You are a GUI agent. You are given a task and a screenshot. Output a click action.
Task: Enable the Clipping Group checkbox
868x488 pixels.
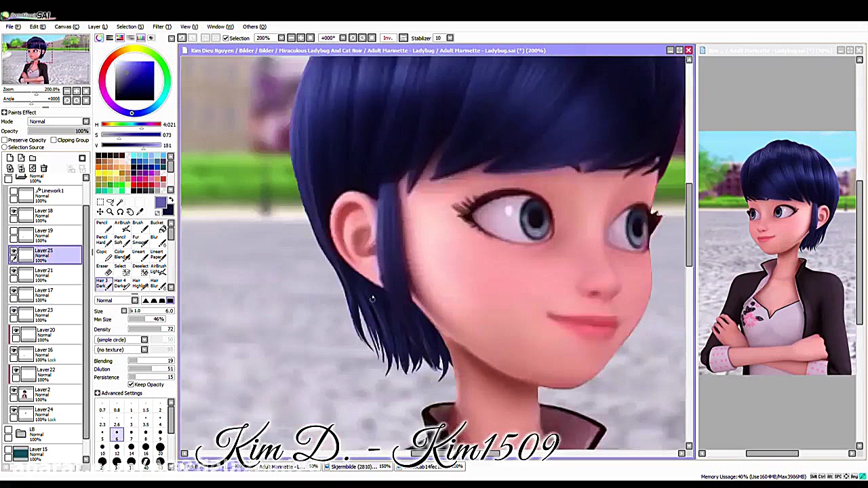(x=53, y=140)
